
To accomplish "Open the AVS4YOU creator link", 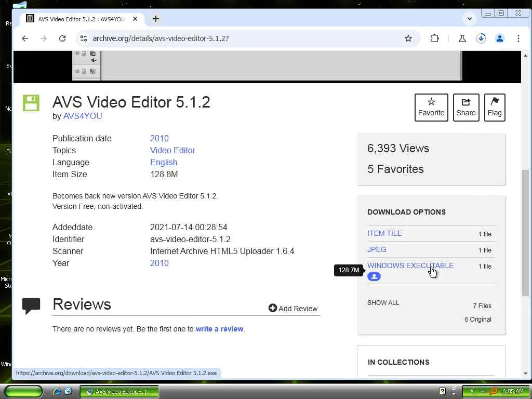I will pyautogui.click(x=83, y=116).
